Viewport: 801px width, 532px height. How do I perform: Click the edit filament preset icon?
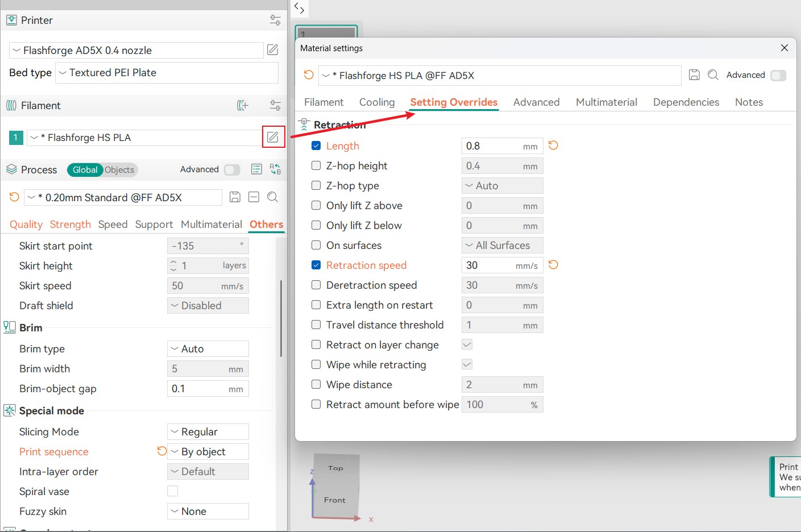click(x=273, y=137)
